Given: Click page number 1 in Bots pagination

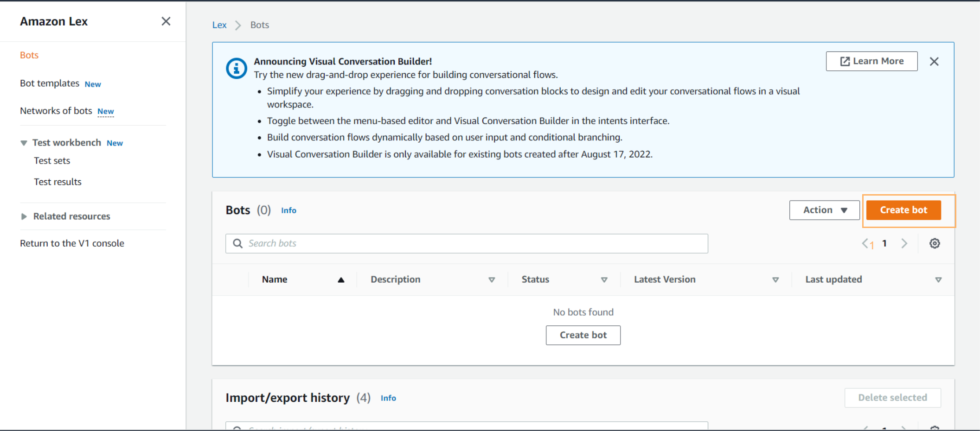Looking at the screenshot, I should coord(884,243).
